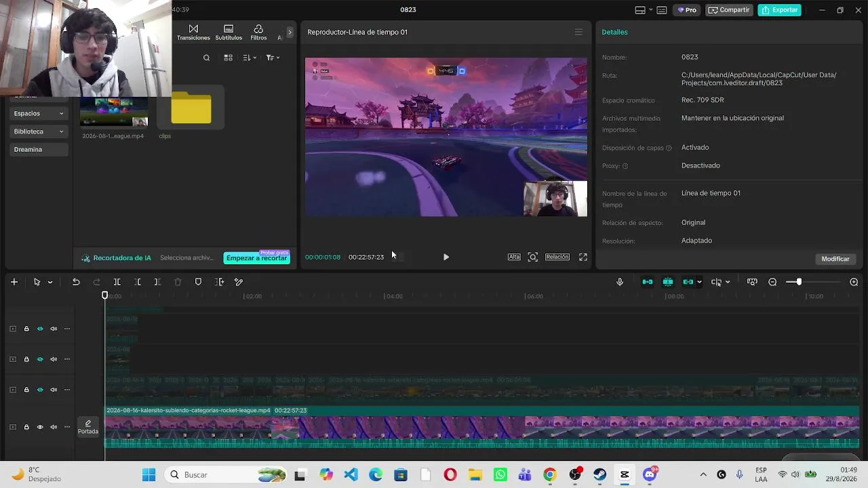Click the Modificar button in Detalles
Screen dimensions: 868x488
pyautogui.click(x=835, y=259)
